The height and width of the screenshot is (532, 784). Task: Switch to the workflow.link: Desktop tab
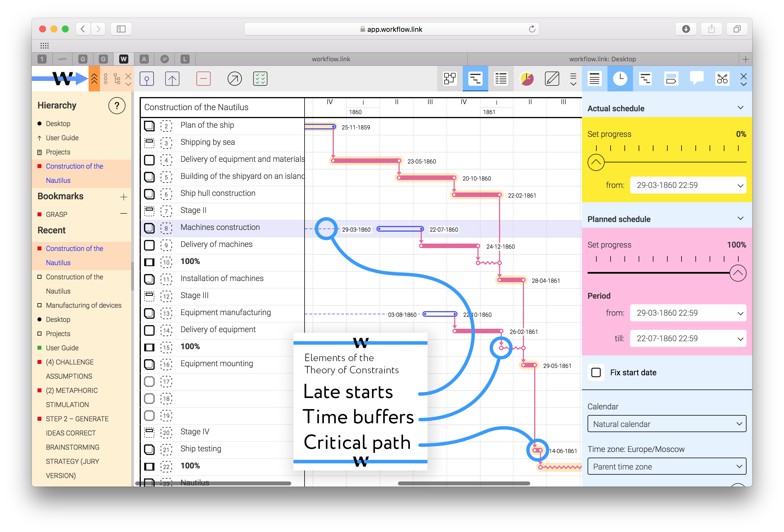pos(603,59)
